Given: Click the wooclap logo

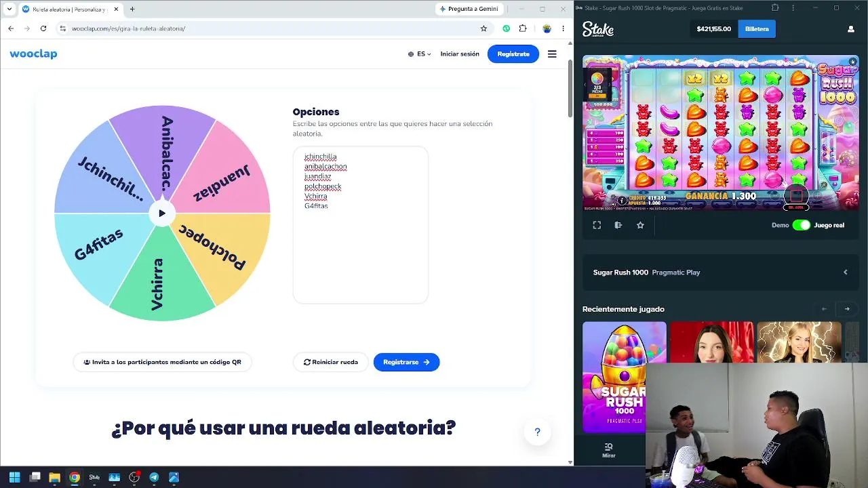Looking at the screenshot, I should click(x=33, y=54).
